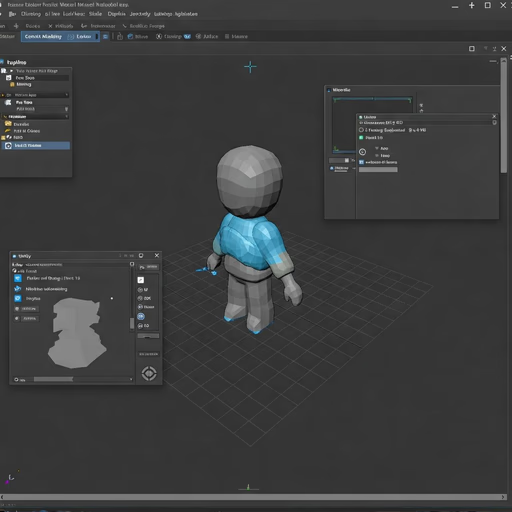This screenshot has height=512, width=512.
Task: Click the blue cube icon in third toolbar row
Action: click(x=130, y=37)
